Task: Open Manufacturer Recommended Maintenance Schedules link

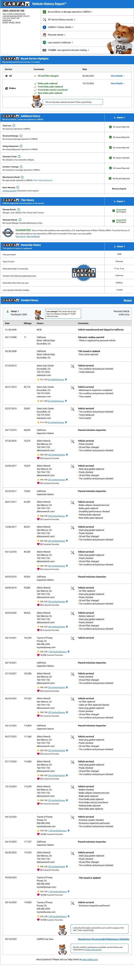Action: [103, 939]
